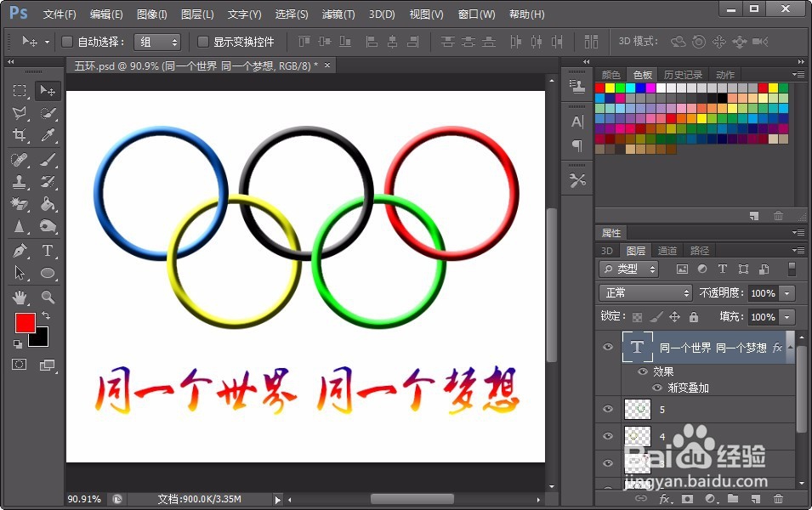812x510 pixels.
Task: Delete the selected layer
Action: 778,499
